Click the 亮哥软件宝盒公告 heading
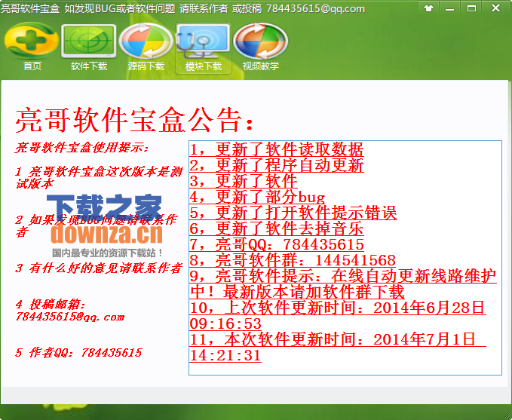512x420 pixels. point(134,120)
